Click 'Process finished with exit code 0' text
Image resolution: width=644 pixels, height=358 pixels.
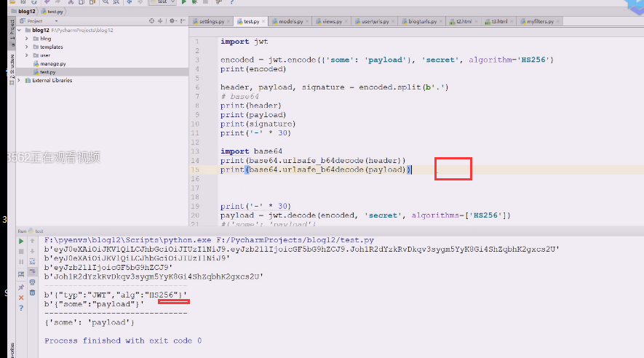pyautogui.click(x=123, y=341)
